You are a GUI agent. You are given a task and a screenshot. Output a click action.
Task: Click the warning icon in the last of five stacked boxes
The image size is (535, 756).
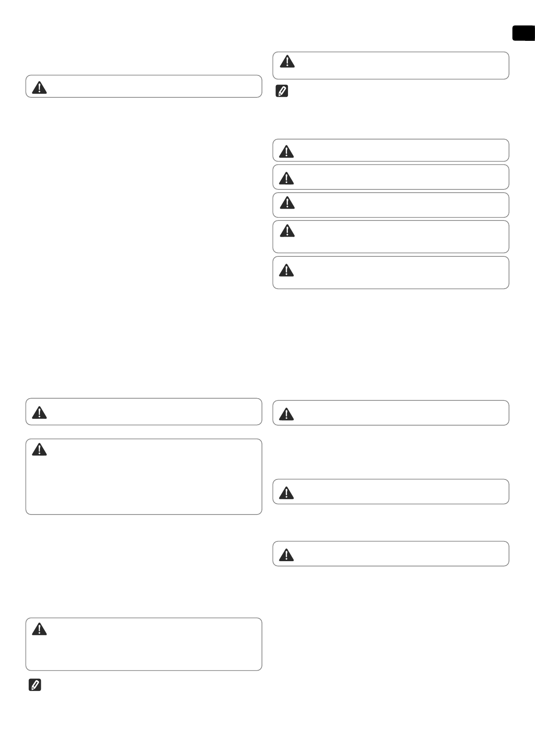tap(287, 270)
